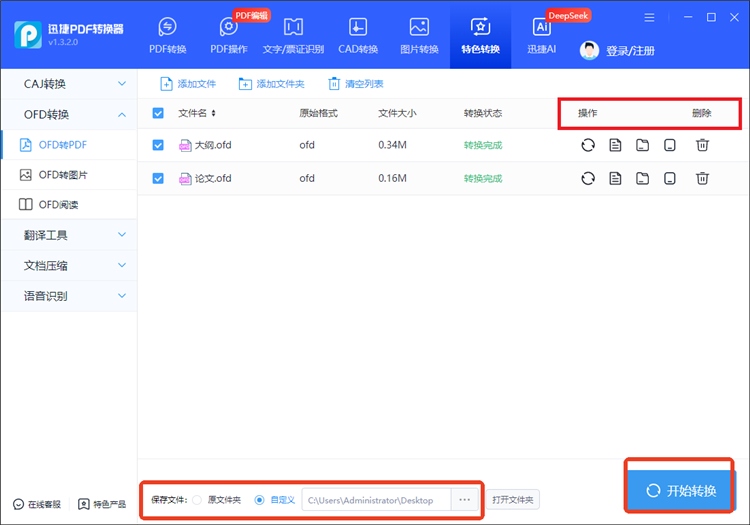Open the 迅捷AI tab

click(x=541, y=36)
